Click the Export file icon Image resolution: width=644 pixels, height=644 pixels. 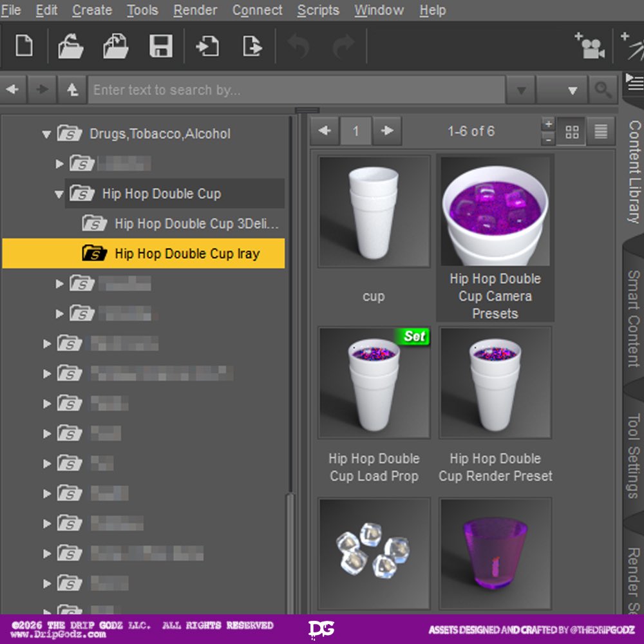pyautogui.click(x=252, y=46)
